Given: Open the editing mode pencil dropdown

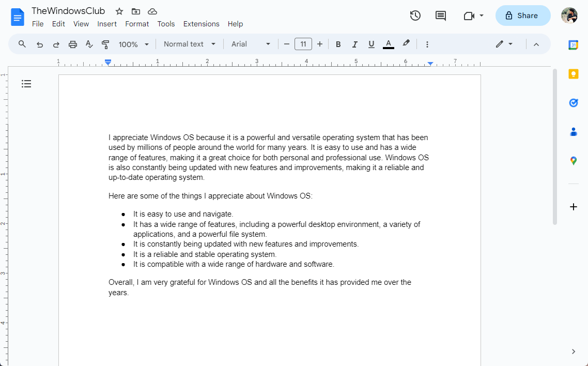Looking at the screenshot, I should (504, 44).
